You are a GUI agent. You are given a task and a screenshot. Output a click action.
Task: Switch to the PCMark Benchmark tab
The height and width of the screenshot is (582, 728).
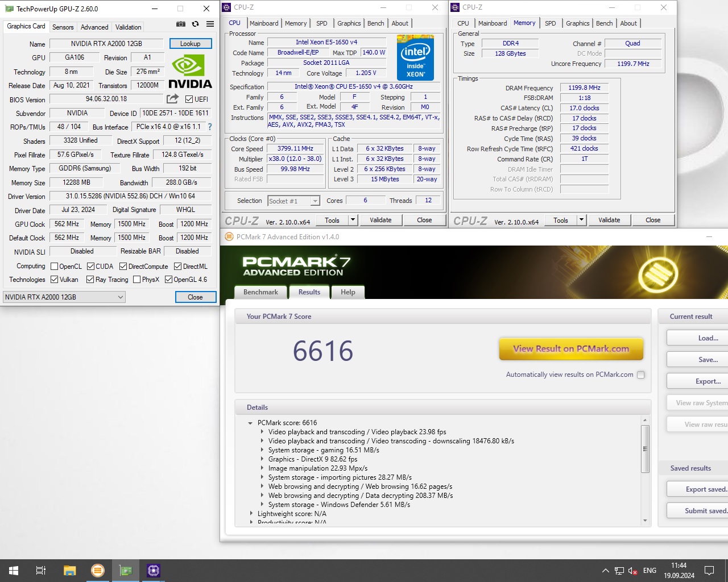[x=260, y=292]
